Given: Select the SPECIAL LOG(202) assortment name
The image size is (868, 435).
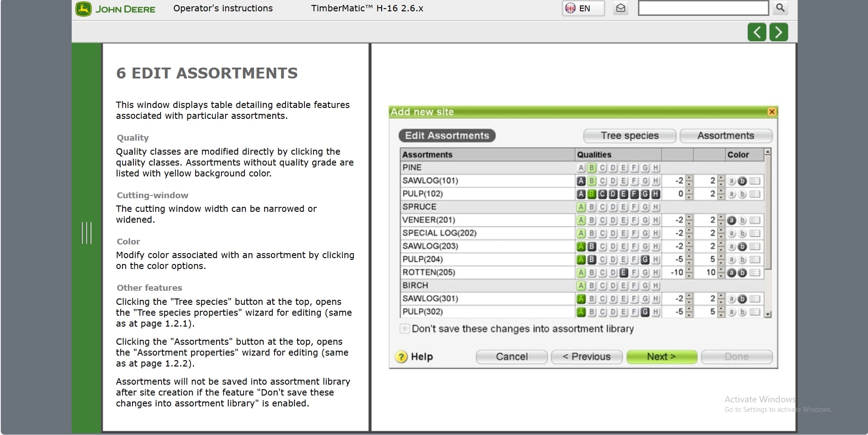Looking at the screenshot, I should [x=439, y=233].
